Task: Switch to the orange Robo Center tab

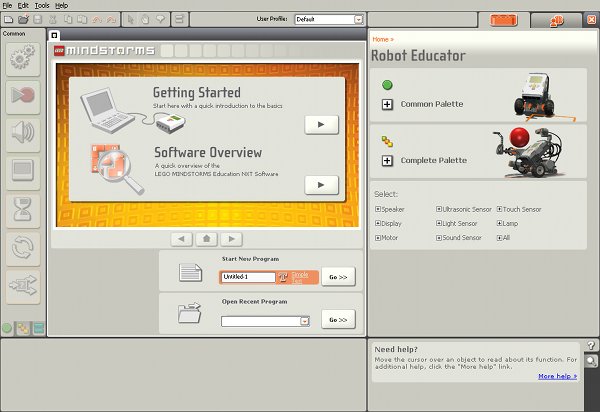Action: tap(504, 20)
